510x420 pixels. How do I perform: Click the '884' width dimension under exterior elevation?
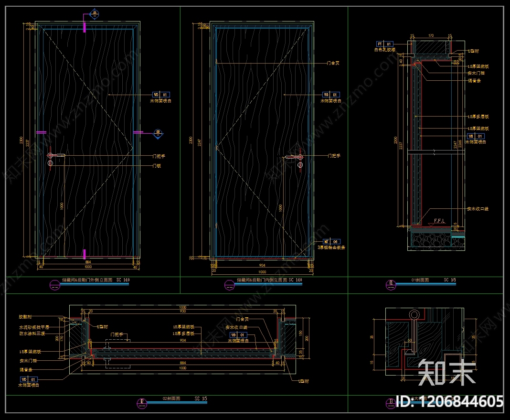[88, 262]
